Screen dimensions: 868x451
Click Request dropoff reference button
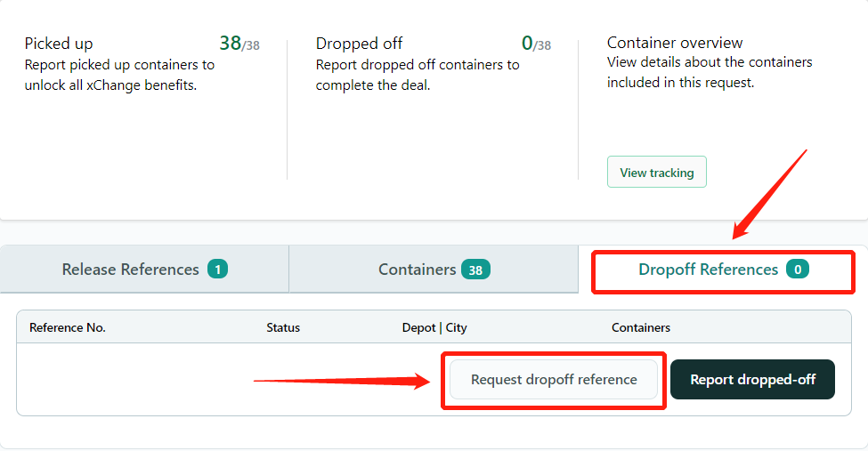[554, 380]
